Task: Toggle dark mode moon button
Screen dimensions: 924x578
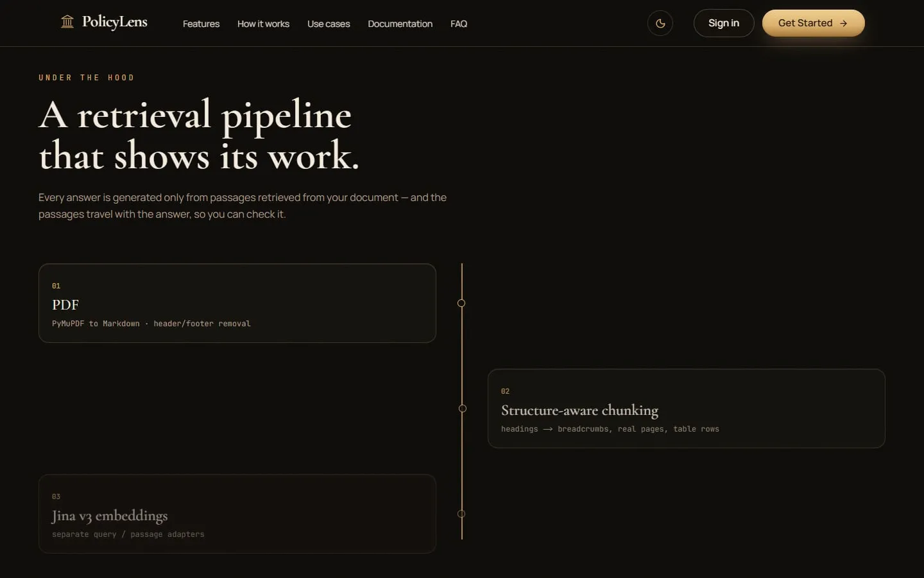Action: 660,23
